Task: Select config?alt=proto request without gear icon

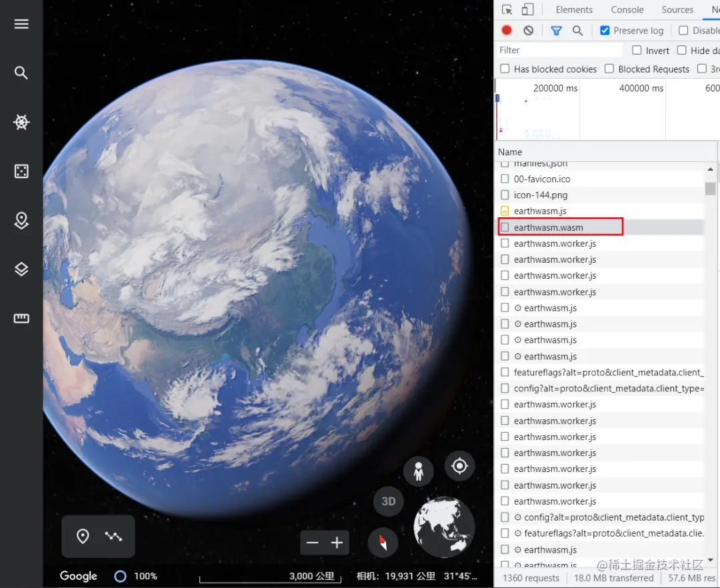Action: click(x=600, y=388)
